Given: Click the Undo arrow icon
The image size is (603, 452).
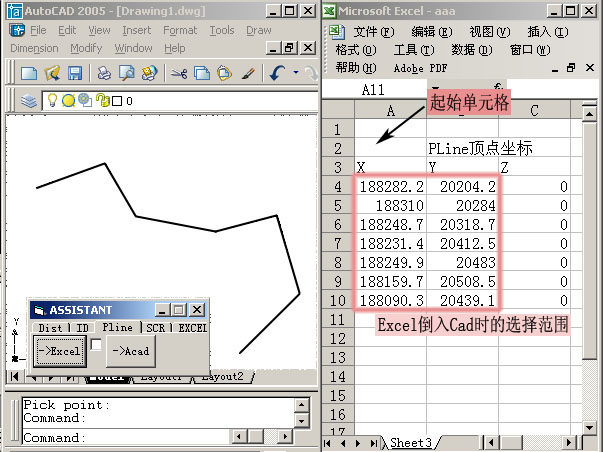Looking at the screenshot, I should point(277,73).
